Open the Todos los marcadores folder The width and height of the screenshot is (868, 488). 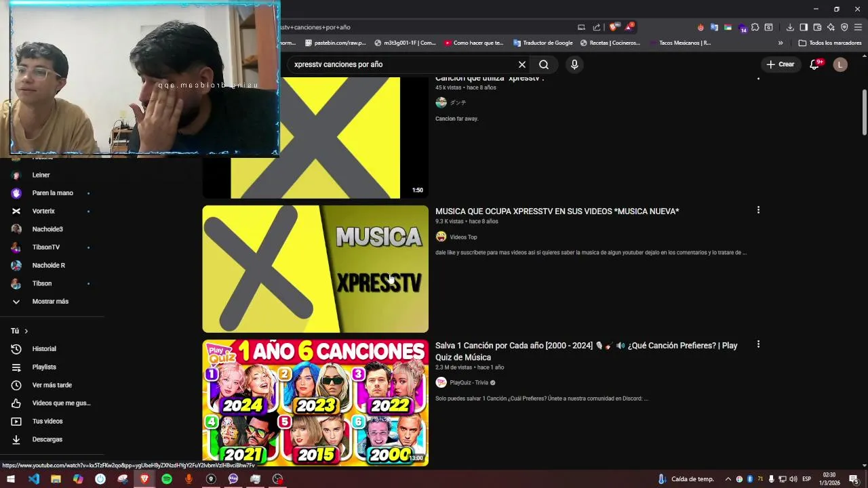(x=830, y=43)
